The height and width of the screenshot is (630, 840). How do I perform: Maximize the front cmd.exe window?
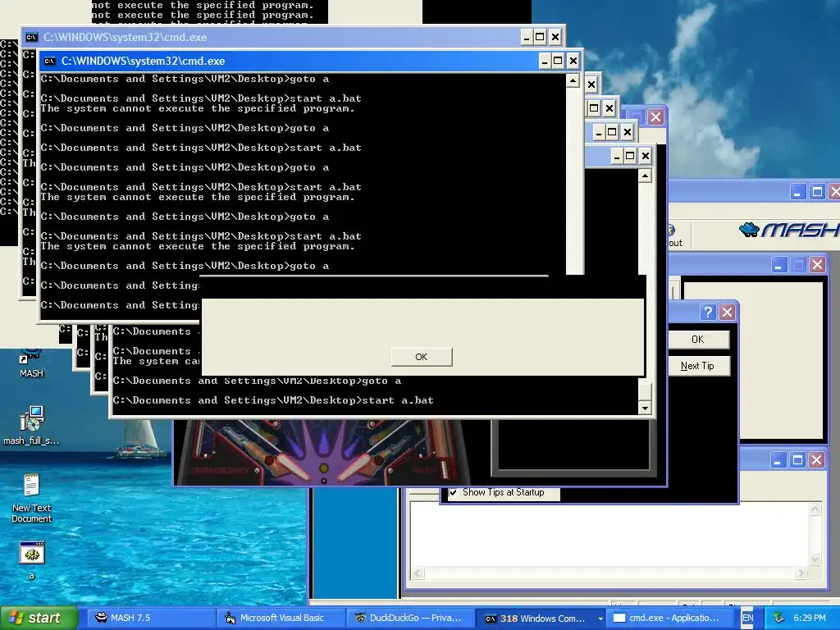coord(558,61)
